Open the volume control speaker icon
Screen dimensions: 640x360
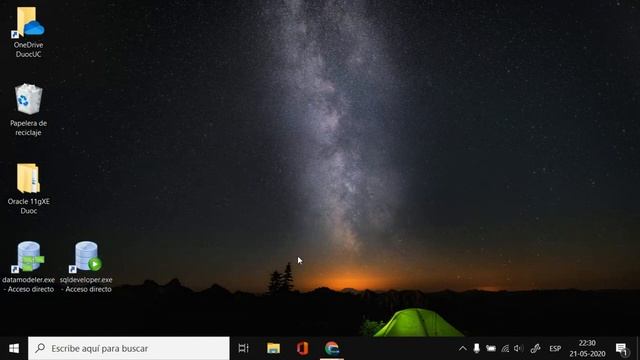coord(518,349)
